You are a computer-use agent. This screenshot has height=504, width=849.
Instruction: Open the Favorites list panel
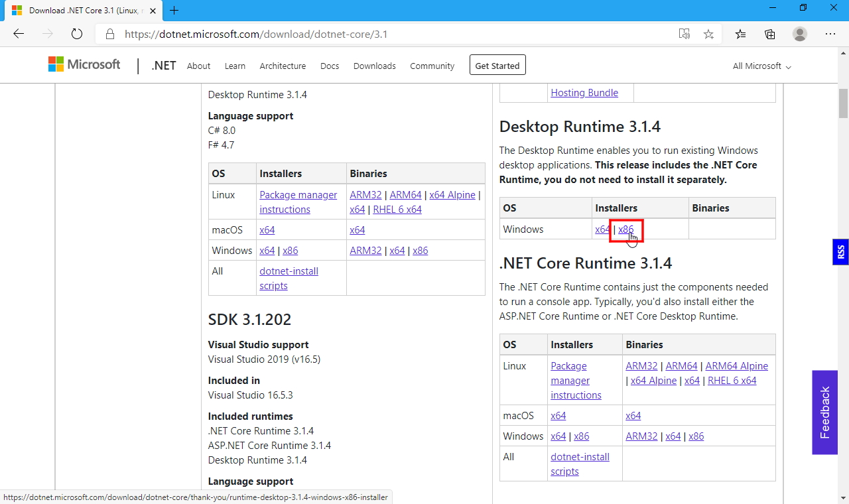tap(741, 34)
